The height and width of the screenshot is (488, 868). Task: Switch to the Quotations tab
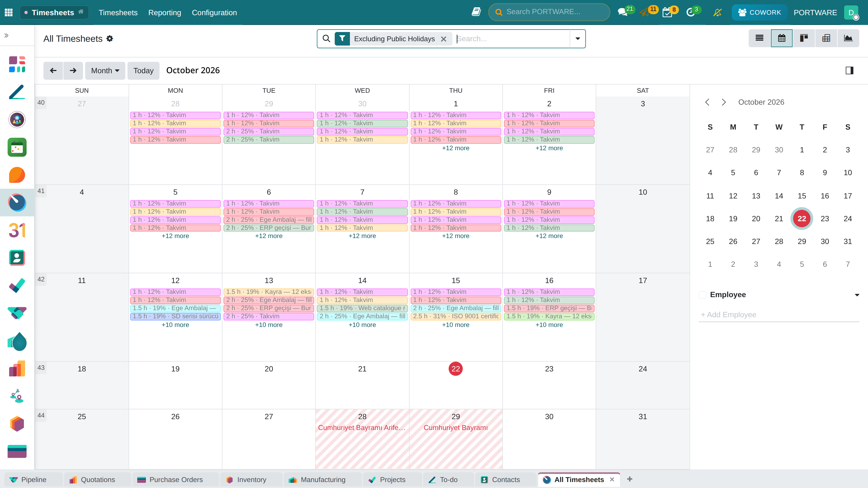97,480
